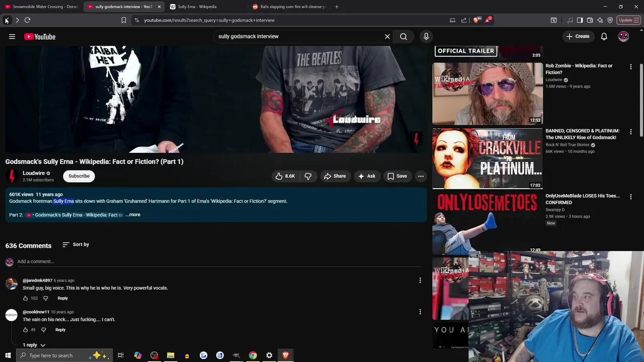This screenshot has width=644, height=362.
Task: Open the Windows Start menu
Action: pyautogui.click(x=8, y=355)
